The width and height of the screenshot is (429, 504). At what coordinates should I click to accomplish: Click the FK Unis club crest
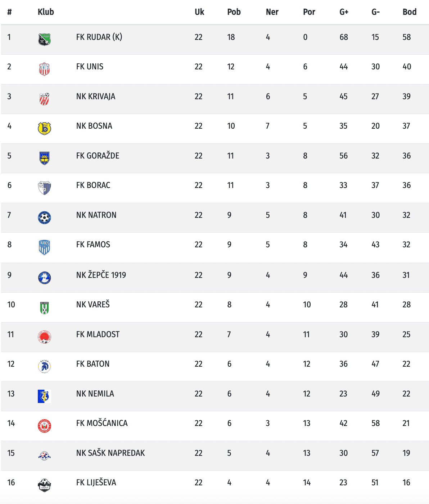[44, 69]
